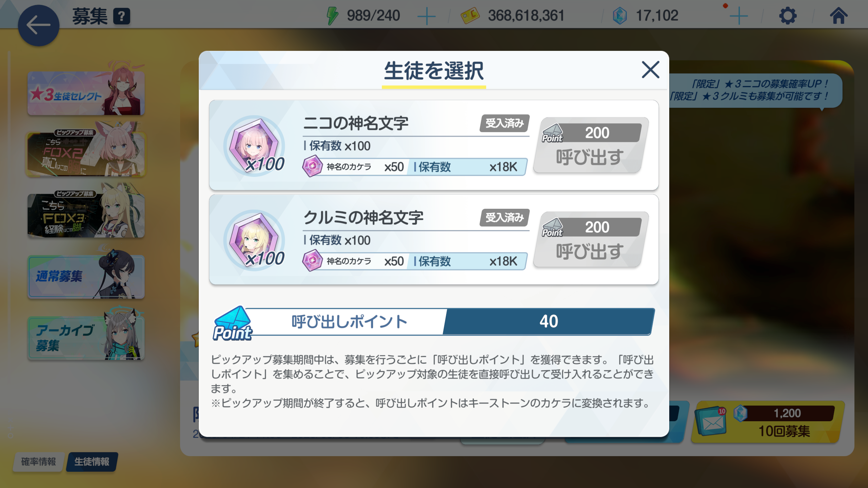Go to home screen icon
The width and height of the screenshot is (868, 488).
839,16
